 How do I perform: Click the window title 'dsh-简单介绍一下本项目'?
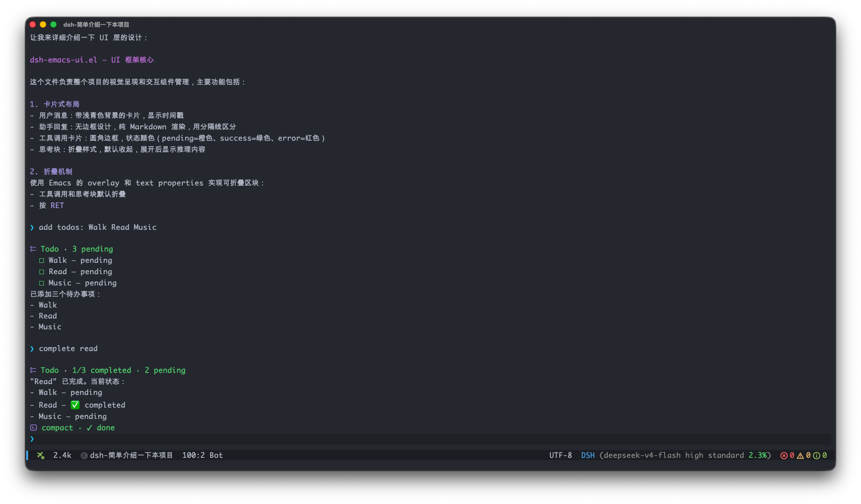pyautogui.click(x=96, y=24)
